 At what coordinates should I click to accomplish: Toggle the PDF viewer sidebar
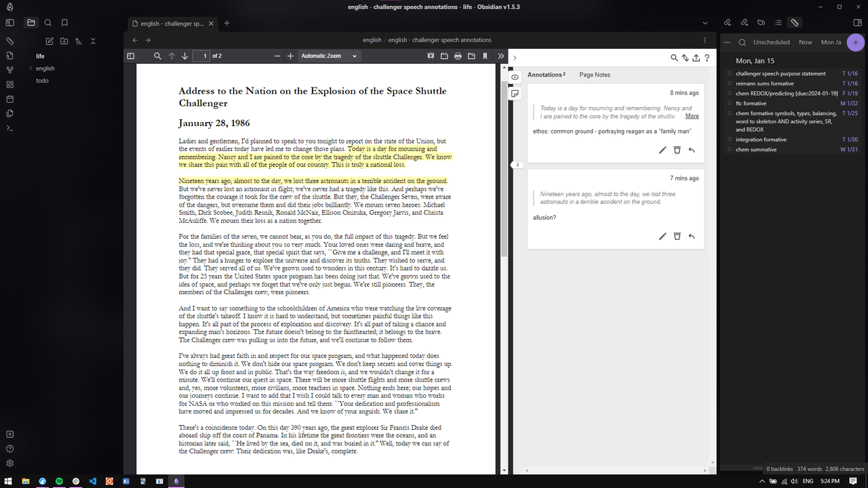pos(131,56)
